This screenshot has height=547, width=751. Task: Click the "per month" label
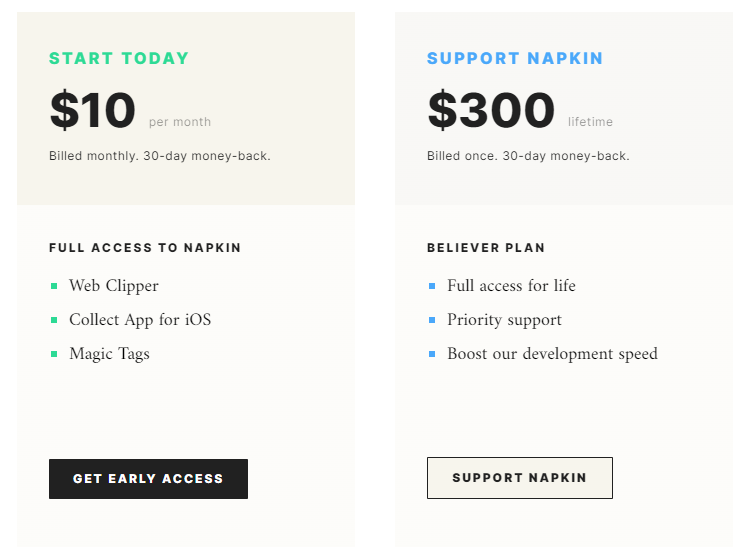(x=180, y=122)
